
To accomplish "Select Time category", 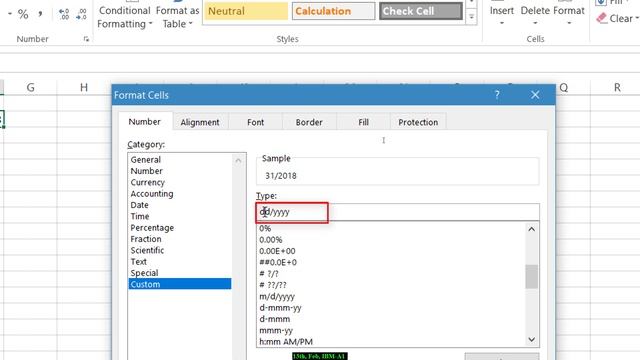I will pyautogui.click(x=180, y=216).
